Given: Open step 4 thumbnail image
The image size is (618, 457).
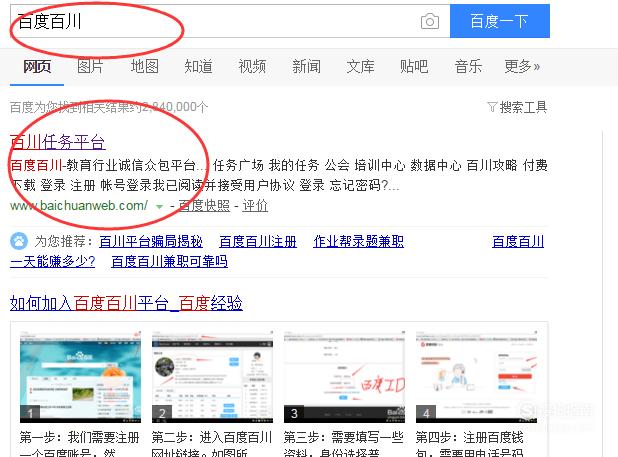Looking at the screenshot, I should [x=477, y=377].
